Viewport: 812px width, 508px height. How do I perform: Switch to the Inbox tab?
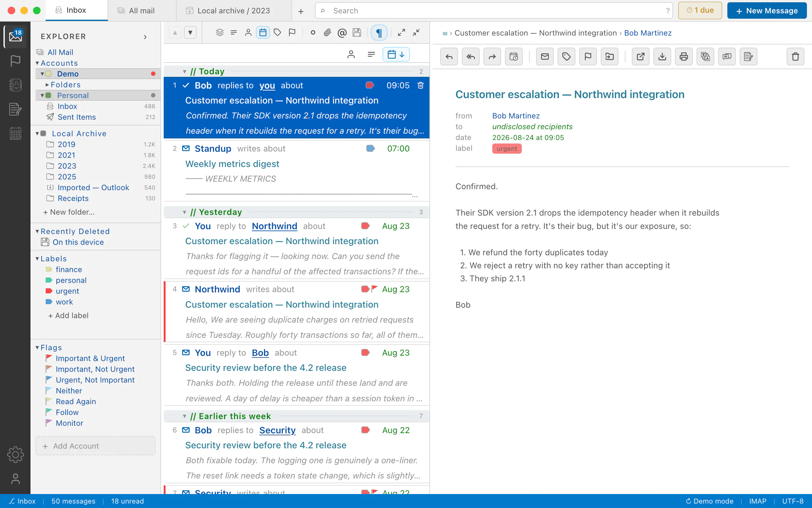click(x=76, y=10)
